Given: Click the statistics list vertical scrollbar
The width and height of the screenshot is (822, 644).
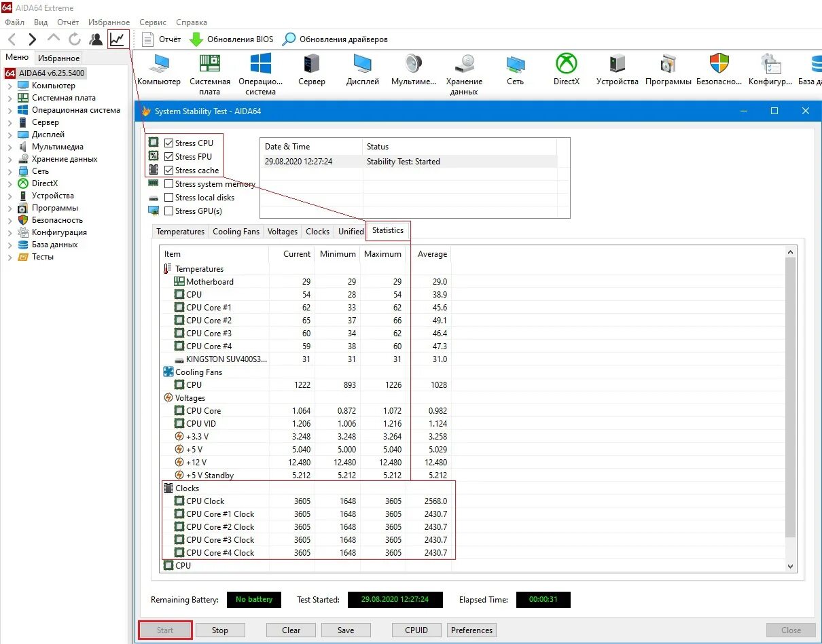Looking at the screenshot, I should 790,397.
